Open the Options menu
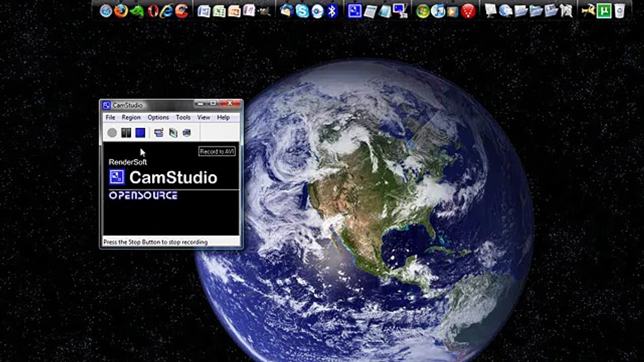 tap(158, 117)
